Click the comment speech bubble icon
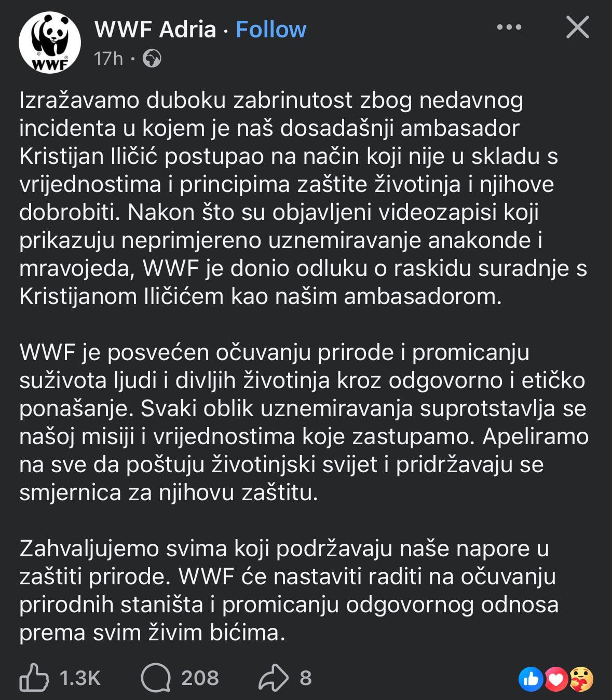This screenshot has height=700, width=612. 156,678
